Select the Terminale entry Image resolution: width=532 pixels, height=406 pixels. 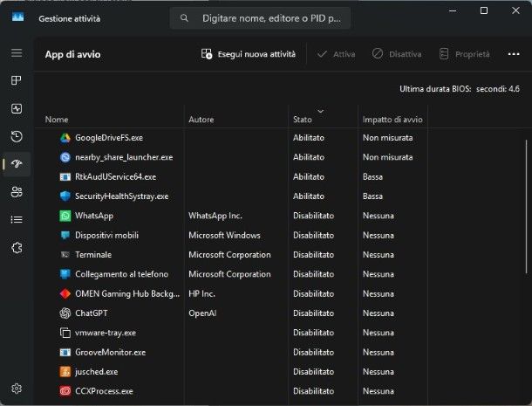(93, 255)
